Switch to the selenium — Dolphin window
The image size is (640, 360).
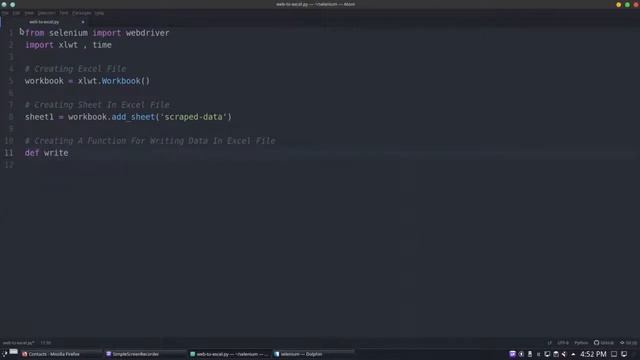click(313, 354)
